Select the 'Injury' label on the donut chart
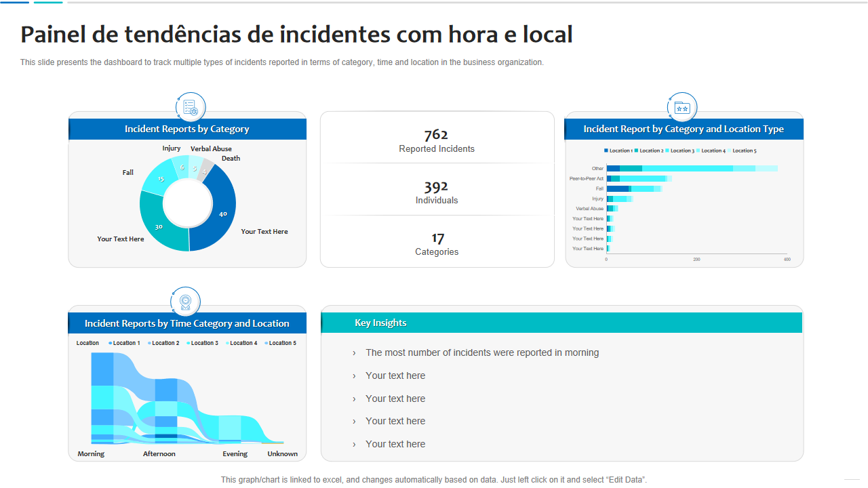The width and height of the screenshot is (868, 488). coord(172,148)
